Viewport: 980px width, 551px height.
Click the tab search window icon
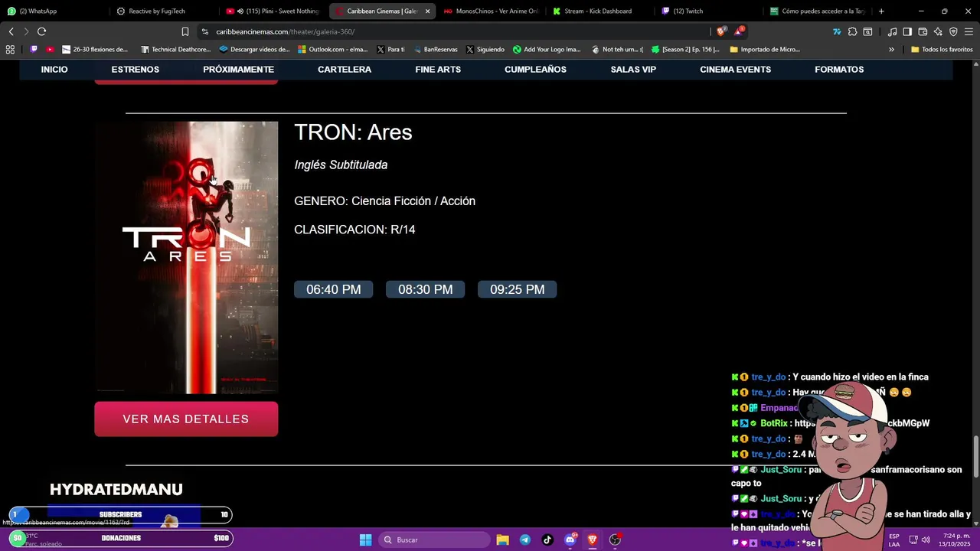[867, 31]
